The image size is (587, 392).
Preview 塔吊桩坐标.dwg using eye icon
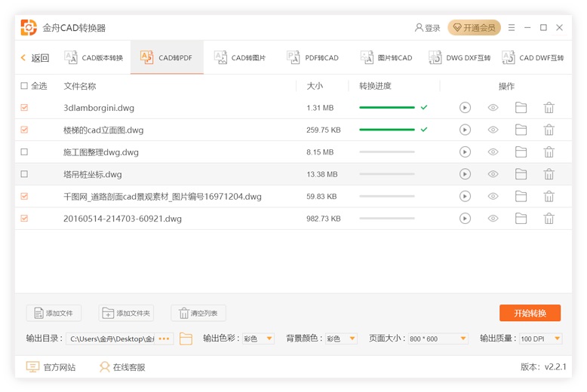(493, 174)
